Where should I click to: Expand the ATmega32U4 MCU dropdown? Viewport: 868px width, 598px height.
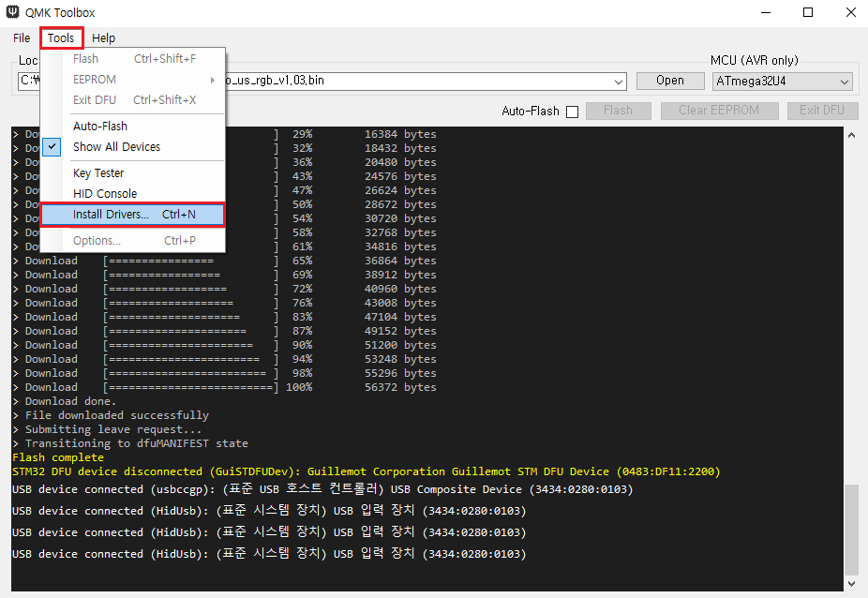tap(782, 82)
